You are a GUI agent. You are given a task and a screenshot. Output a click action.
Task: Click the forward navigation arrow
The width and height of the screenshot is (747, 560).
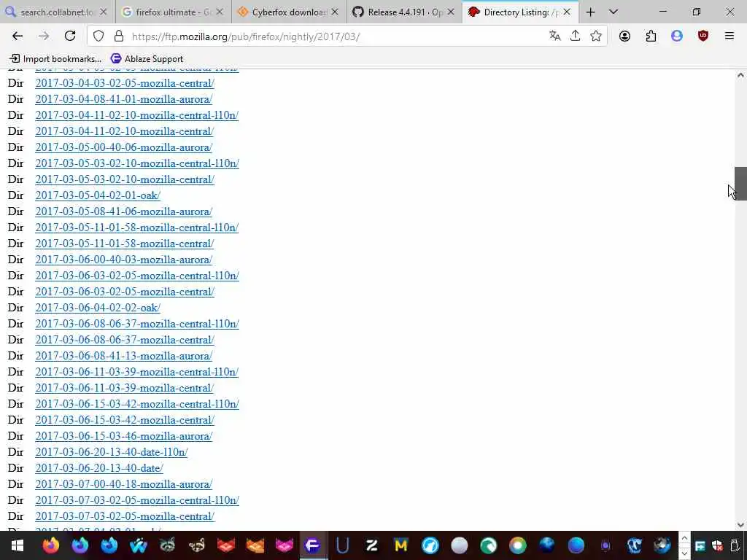point(44,36)
